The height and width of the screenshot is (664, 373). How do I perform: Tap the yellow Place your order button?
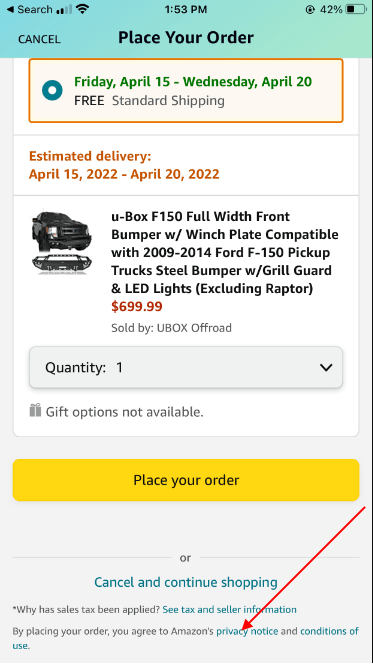pyautogui.click(x=186, y=480)
